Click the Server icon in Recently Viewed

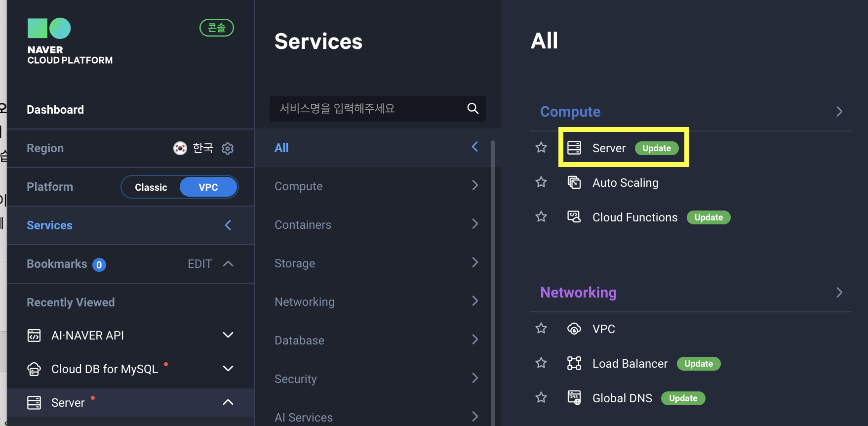34,403
